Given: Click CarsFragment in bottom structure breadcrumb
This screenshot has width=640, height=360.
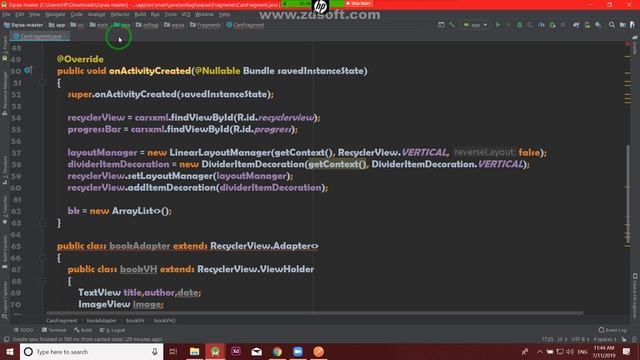Looking at the screenshot, I should [62, 320].
